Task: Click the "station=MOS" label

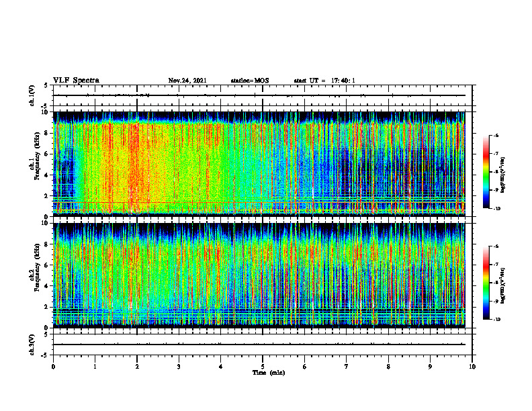Action: pyautogui.click(x=250, y=81)
